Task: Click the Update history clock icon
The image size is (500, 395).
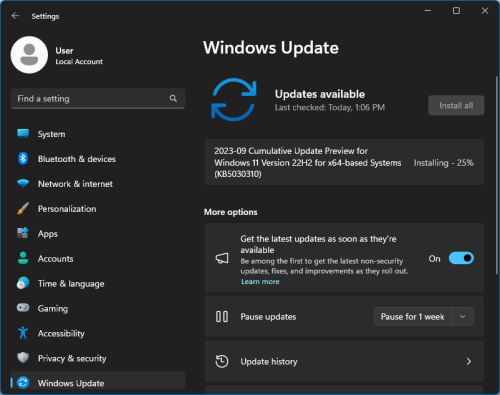Action: pos(222,361)
